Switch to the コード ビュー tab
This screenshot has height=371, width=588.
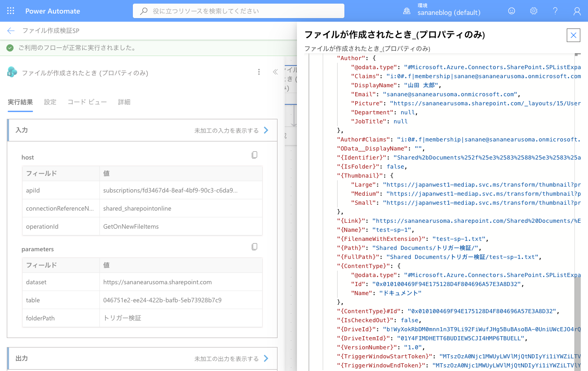pos(87,102)
